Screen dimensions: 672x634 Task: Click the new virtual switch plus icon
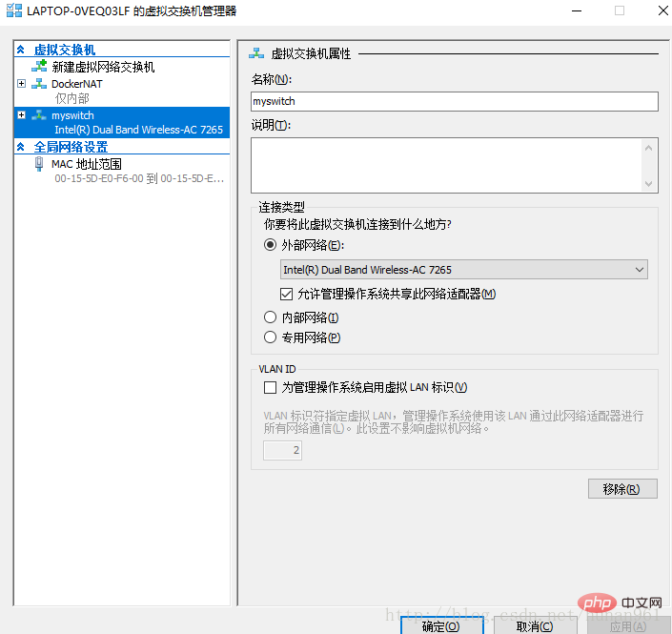click(39, 67)
